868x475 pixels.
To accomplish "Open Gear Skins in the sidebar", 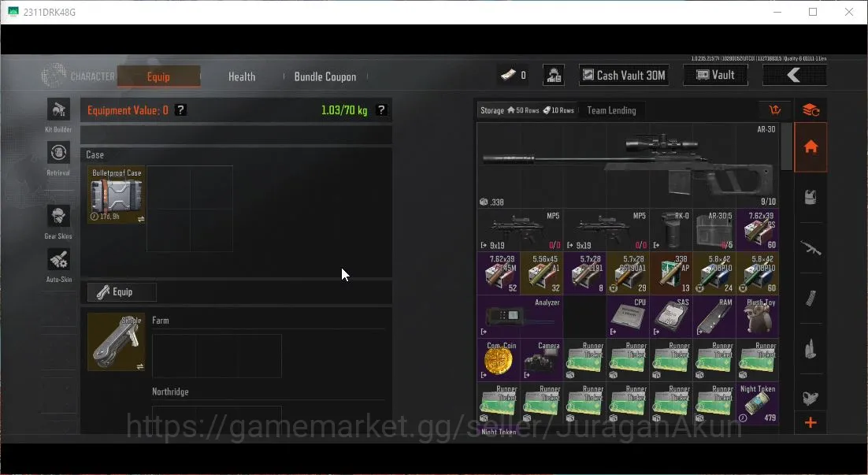I will tap(58, 216).
